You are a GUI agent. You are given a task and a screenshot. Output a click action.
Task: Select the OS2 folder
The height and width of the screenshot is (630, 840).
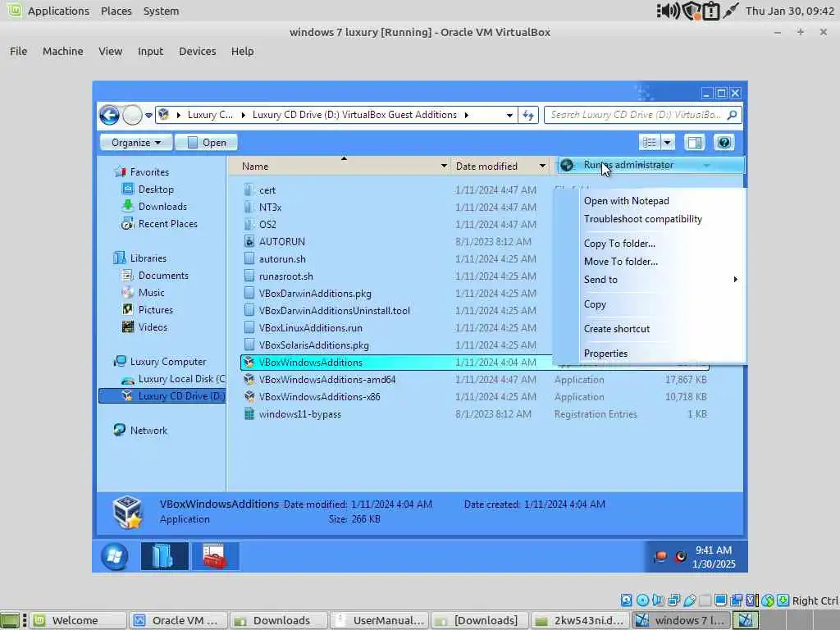pyautogui.click(x=267, y=225)
